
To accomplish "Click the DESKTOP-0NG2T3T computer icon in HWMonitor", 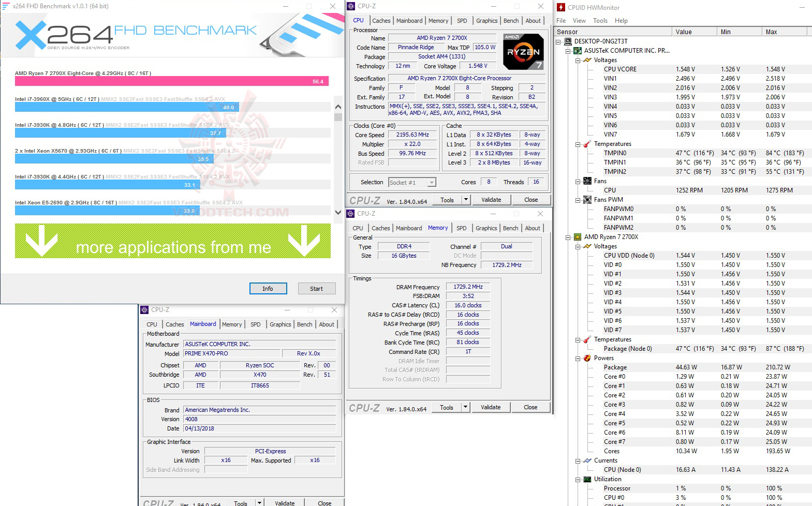I will click(x=568, y=41).
